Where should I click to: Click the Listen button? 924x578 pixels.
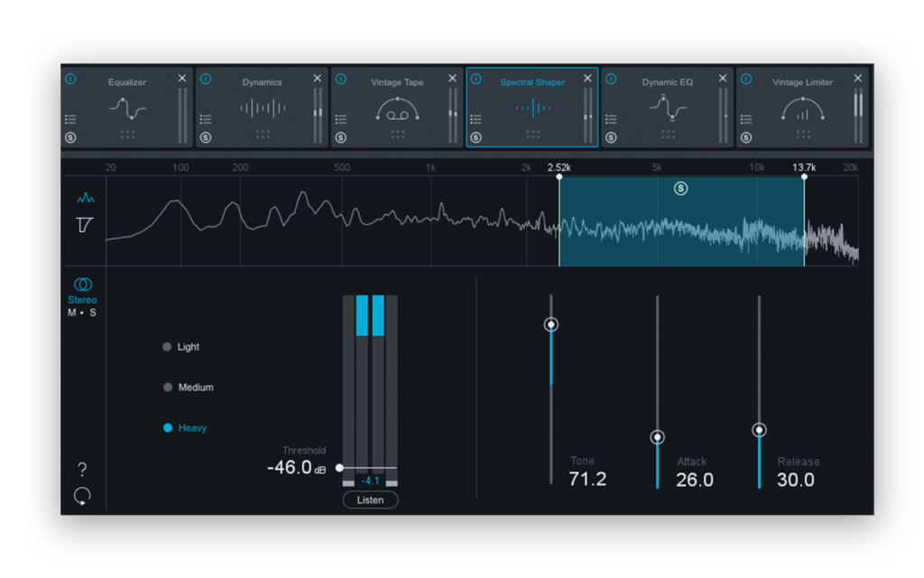(x=370, y=500)
